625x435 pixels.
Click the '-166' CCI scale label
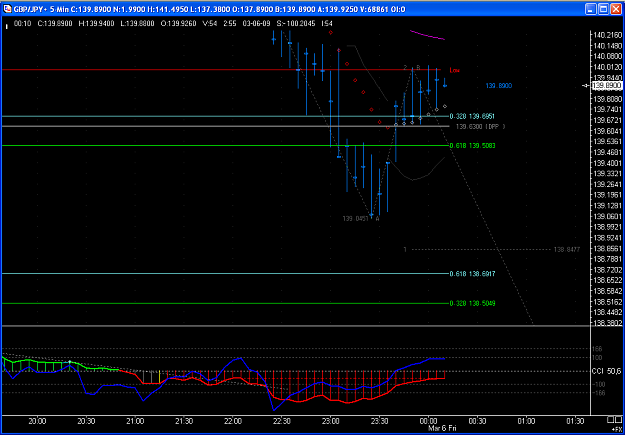tap(600, 393)
